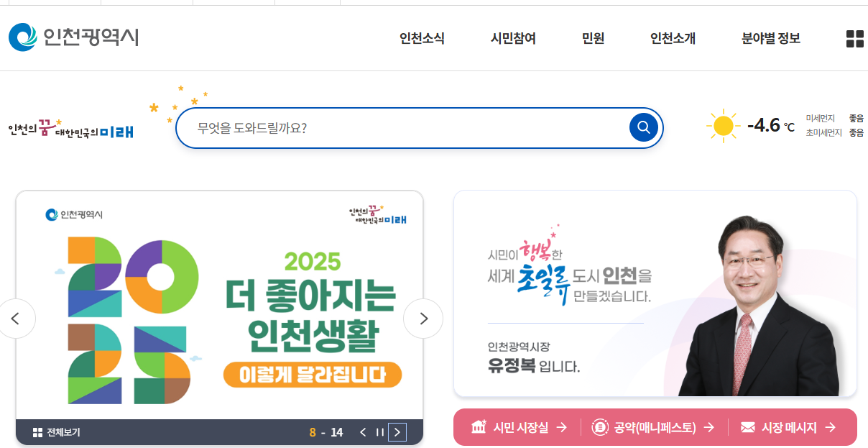This screenshot has width=868, height=448.
Task: Click the 2025 더 좋아지는 인천생활 banner
Action: [x=219, y=305]
